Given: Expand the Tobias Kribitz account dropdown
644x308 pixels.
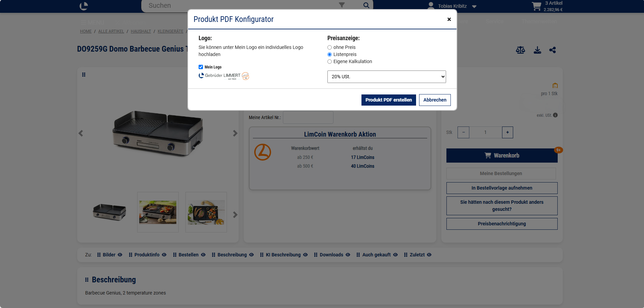Looking at the screenshot, I should pyautogui.click(x=474, y=6).
